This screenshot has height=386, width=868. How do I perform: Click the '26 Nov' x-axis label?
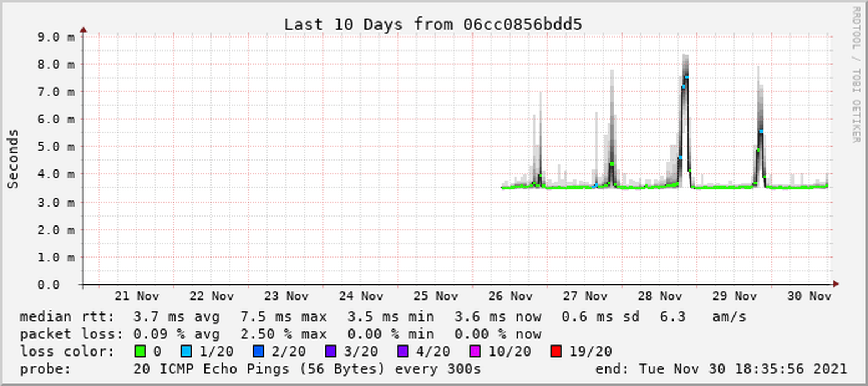click(x=511, y=296)
